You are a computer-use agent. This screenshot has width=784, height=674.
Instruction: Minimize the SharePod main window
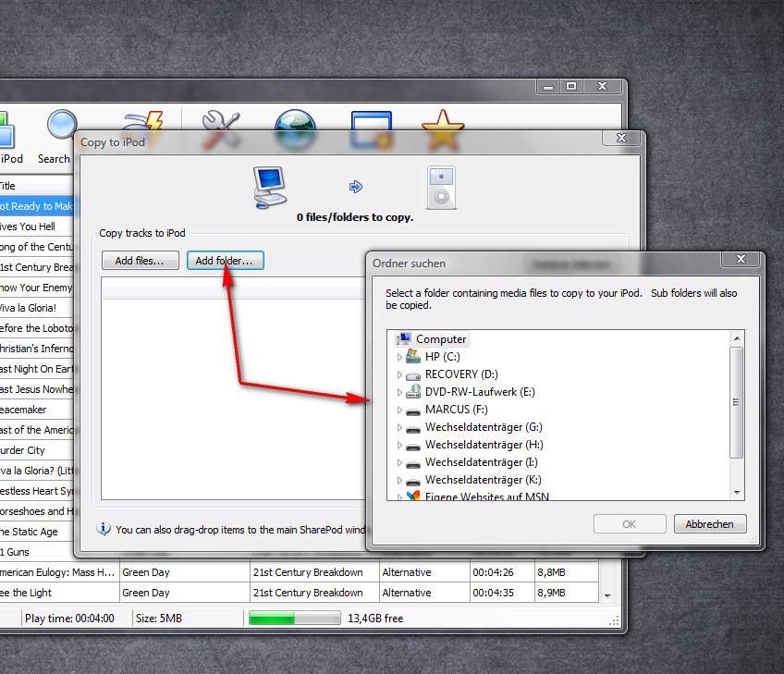coord(548,86)
